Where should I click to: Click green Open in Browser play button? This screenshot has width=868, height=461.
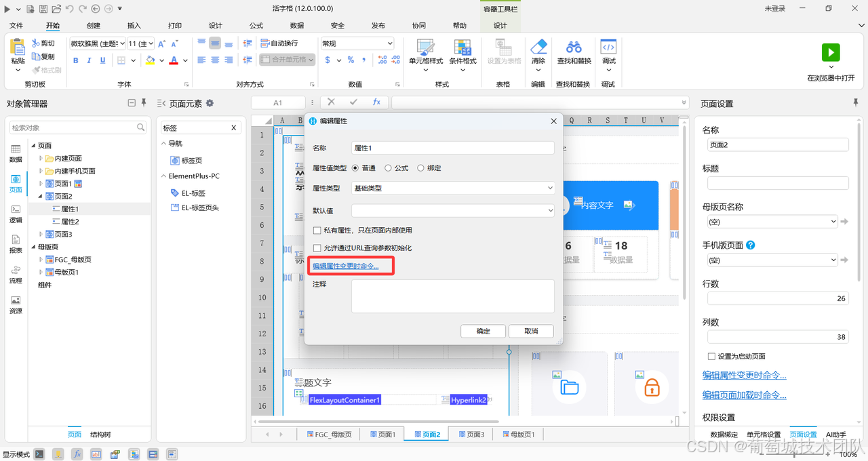coord(831,53)
